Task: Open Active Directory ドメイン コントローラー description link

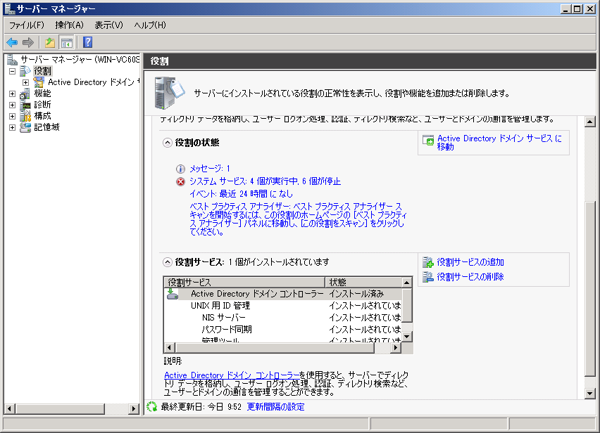Action: click(232, 375)
